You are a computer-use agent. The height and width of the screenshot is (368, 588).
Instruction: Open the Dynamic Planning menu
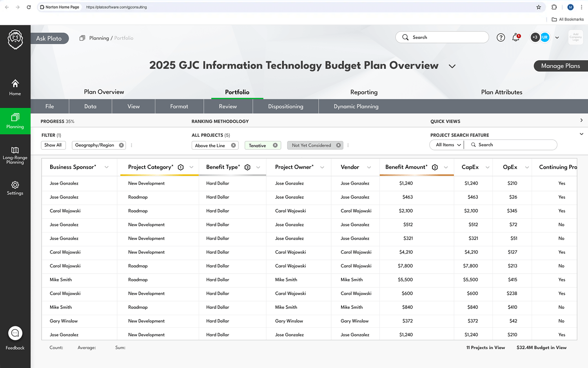point(356,106)
